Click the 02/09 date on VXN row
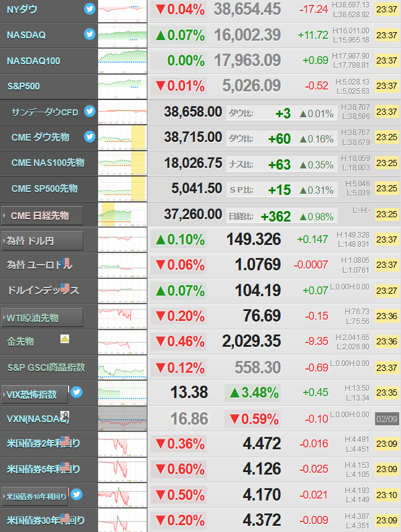 pyautogui.click(x=386, y=419)
